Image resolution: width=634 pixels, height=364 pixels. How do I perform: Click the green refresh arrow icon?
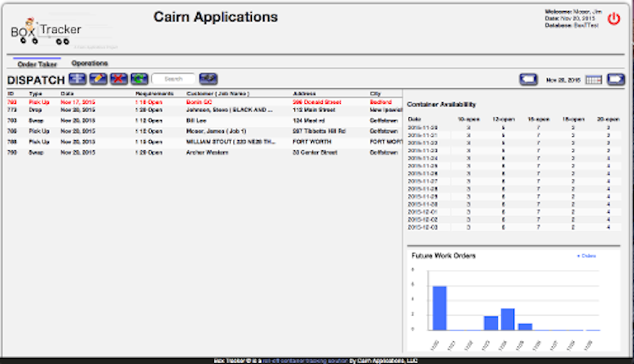click(139, 79)
